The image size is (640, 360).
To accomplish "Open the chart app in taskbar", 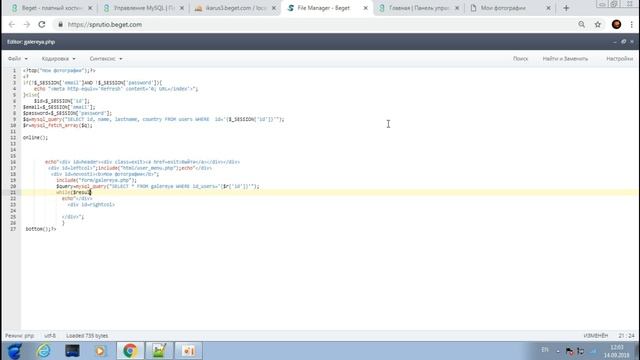I will (159, 351).
